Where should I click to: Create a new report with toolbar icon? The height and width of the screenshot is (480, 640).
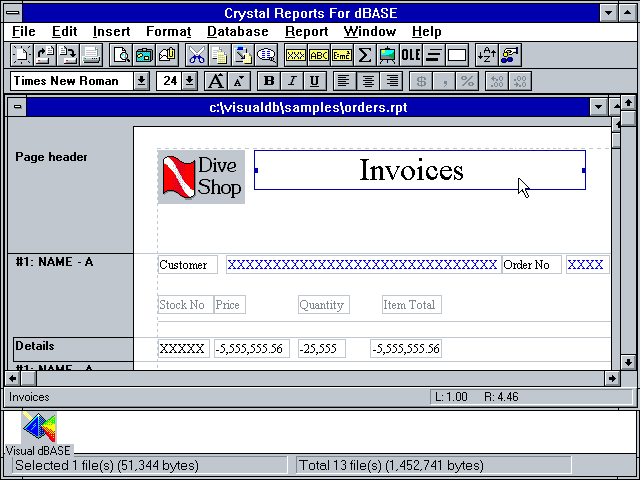tap(21, 55)
